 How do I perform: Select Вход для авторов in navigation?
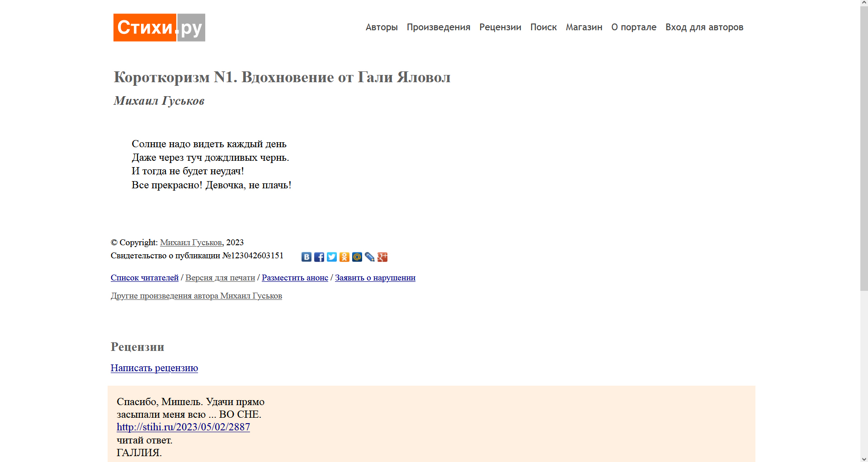click(704, 28)
